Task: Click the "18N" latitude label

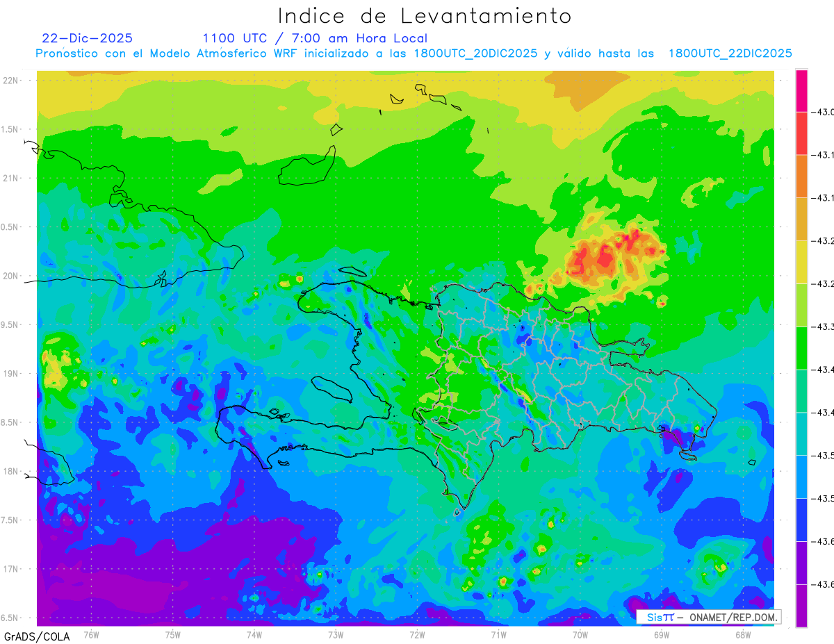Action: click(11, 471)
